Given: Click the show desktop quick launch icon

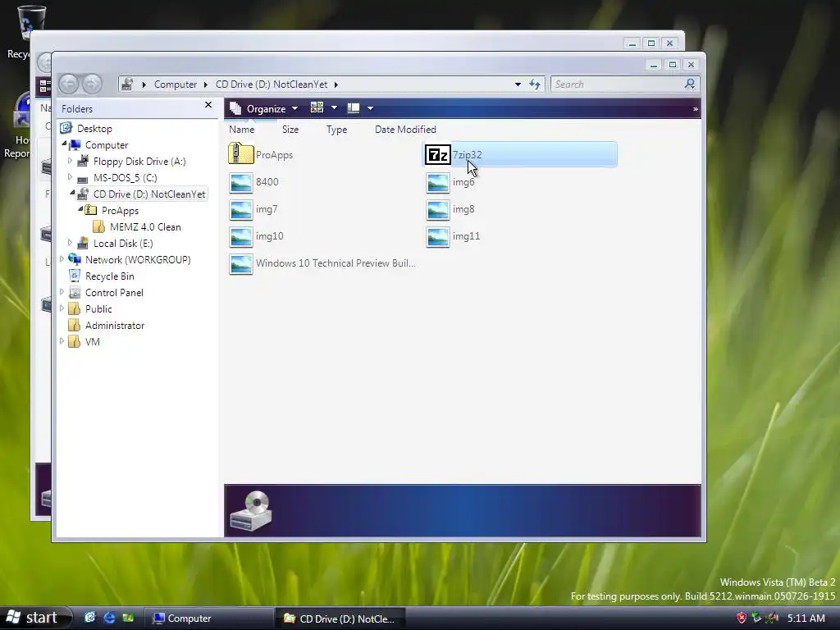Looking at the screenshot, I should point(90,618).
